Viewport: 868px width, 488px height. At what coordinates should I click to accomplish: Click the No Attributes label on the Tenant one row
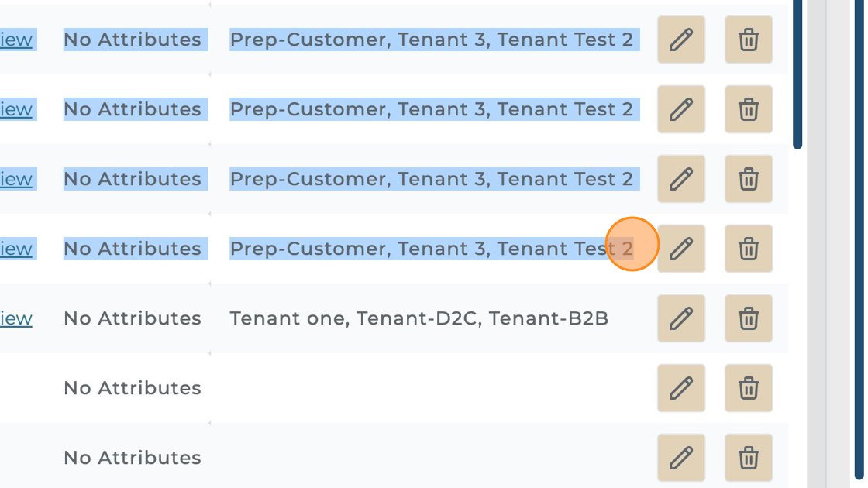[x=132, y=318]
